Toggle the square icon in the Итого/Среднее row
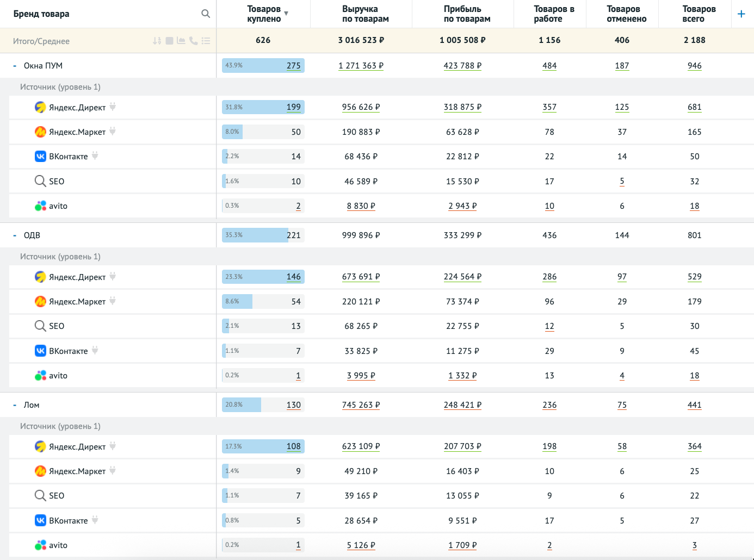The height and width of the screenshot is (560, 754). click(169, 41)
